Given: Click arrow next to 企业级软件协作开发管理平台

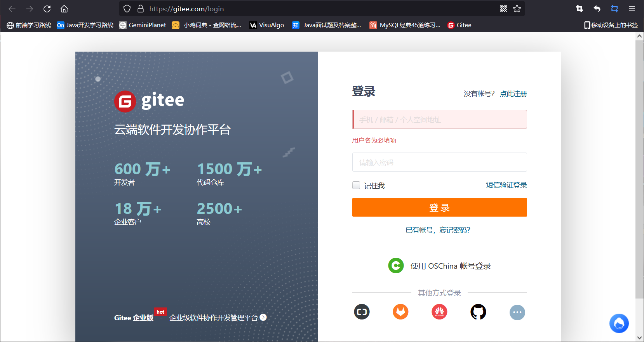Looking at the screenshot, I should 263,317.
